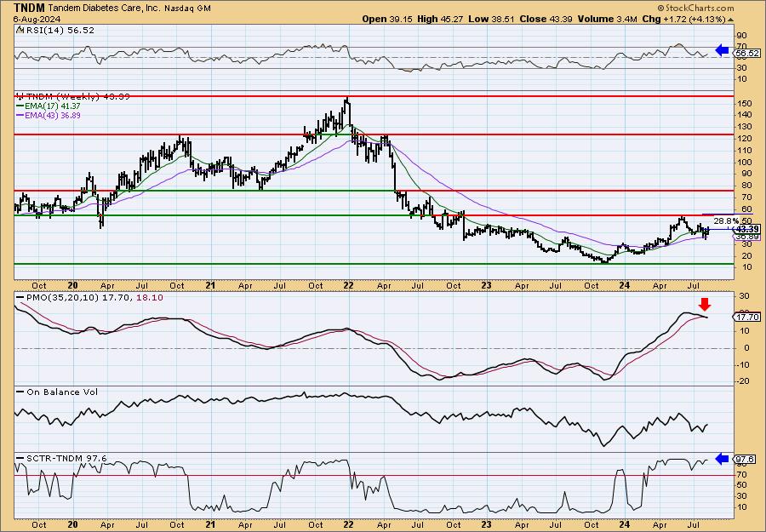Click the TNDM (Weekly) price legend label

[78, 97]
